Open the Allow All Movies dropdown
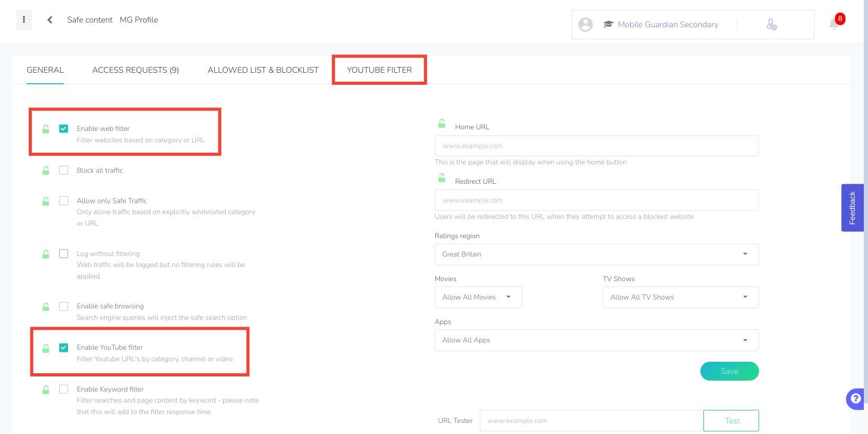 pyautogui.click(x=478, y=297)
